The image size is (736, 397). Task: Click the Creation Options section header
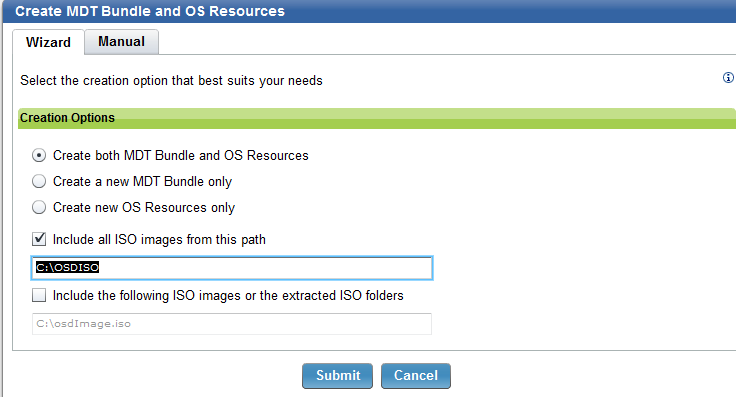[376, 118]
